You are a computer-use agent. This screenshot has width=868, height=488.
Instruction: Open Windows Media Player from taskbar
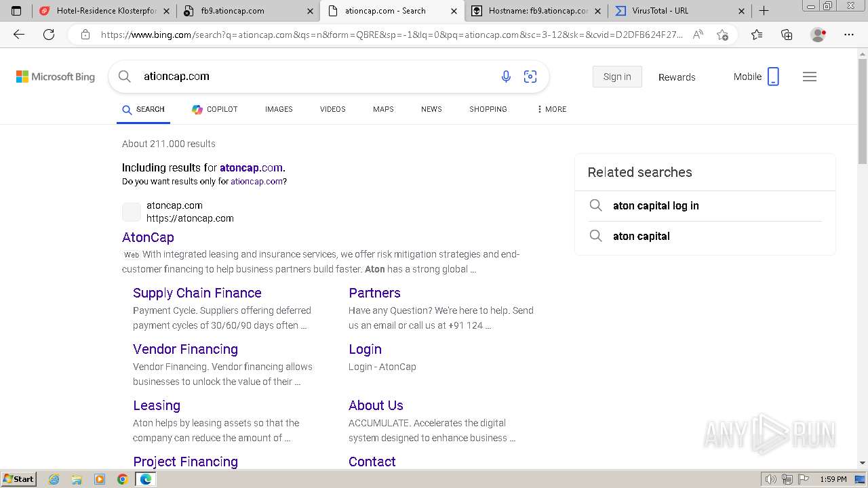[x=100, y=479]
